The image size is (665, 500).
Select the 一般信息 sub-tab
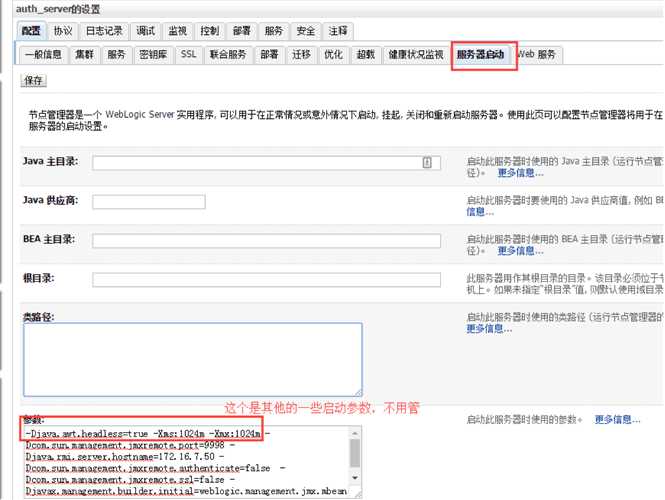click(x=43, y=55)
